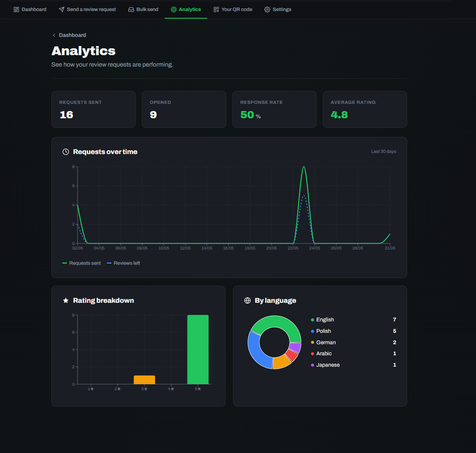Go to the Bulk send tab
The height and width of the screenshot is (453, 476).
[143, 10]
